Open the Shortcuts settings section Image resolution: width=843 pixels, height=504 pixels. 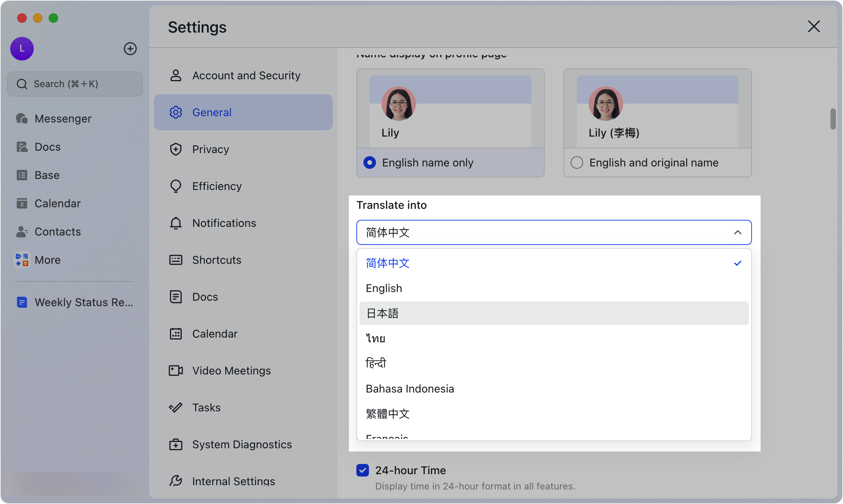click(217, 260)
